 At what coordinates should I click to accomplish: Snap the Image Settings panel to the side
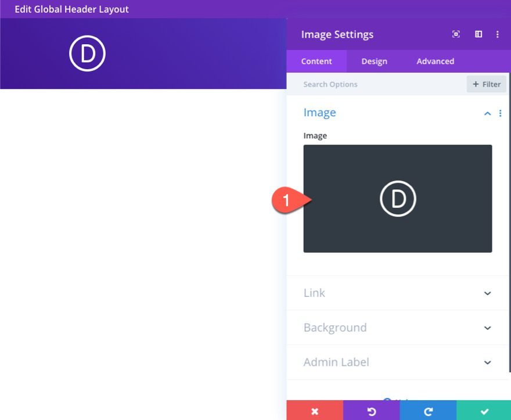(x=478, y=34)
